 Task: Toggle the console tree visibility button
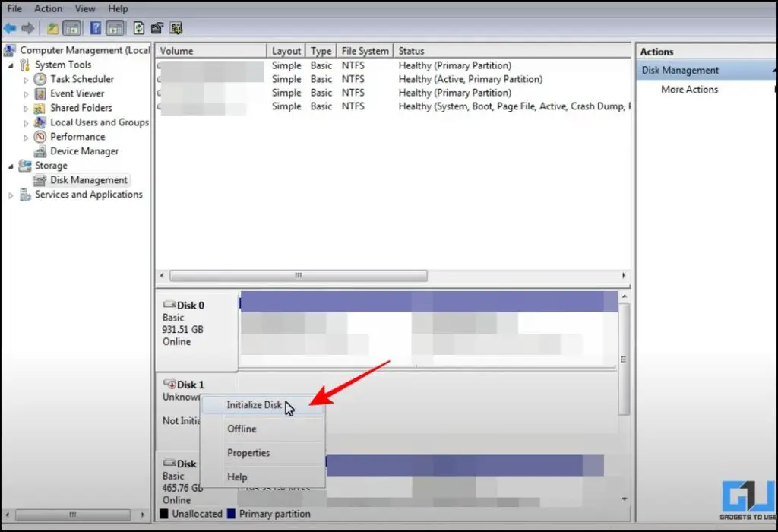71,28
